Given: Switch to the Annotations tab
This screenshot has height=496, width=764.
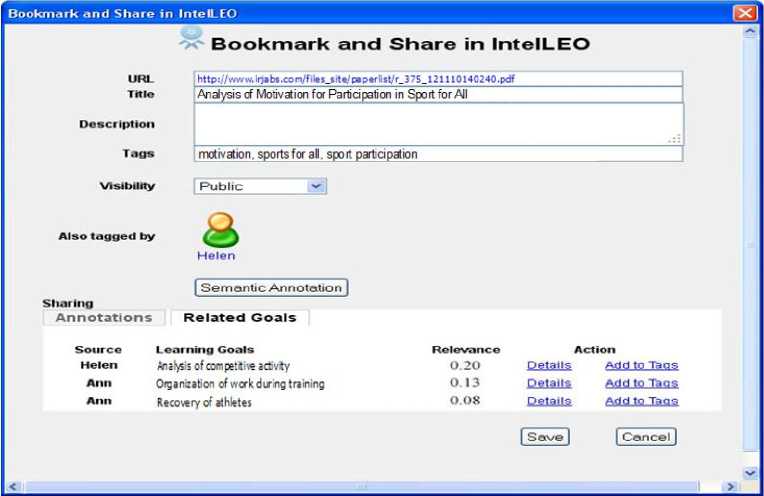Looking at the screenshot, I should coord(104,318).
